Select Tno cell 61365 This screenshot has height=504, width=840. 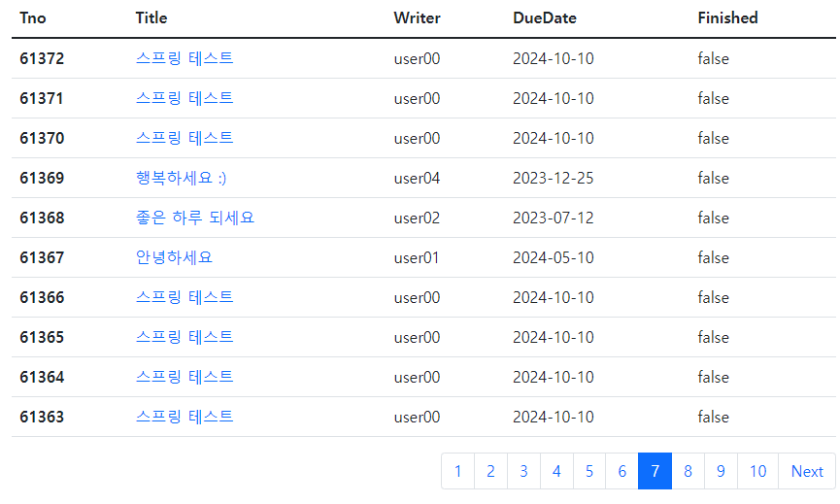42,337
